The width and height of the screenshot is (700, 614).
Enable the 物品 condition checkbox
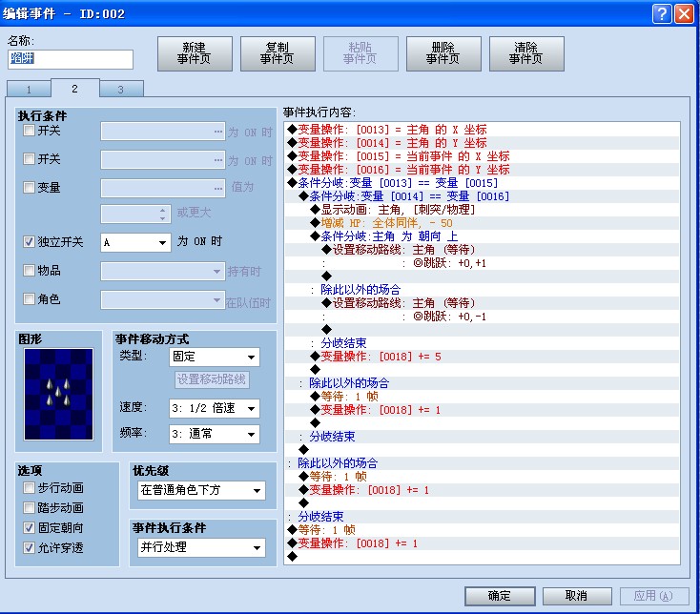coord(29,271)
